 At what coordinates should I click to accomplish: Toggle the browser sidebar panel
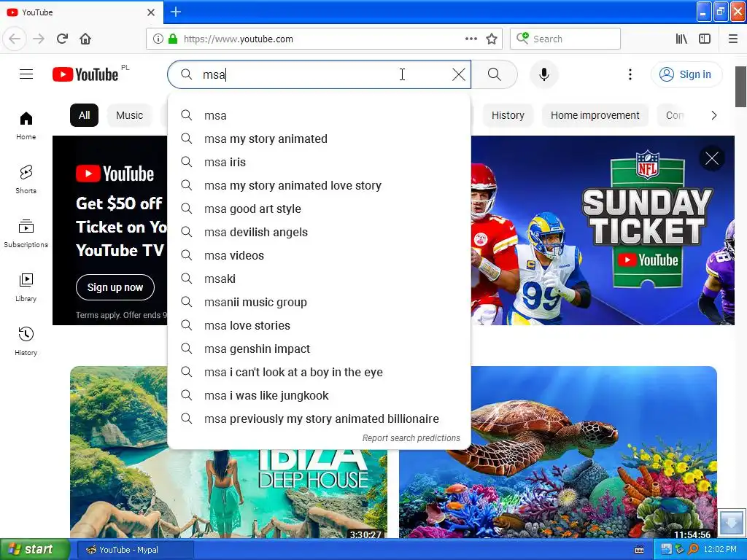(x=705, y=39)
